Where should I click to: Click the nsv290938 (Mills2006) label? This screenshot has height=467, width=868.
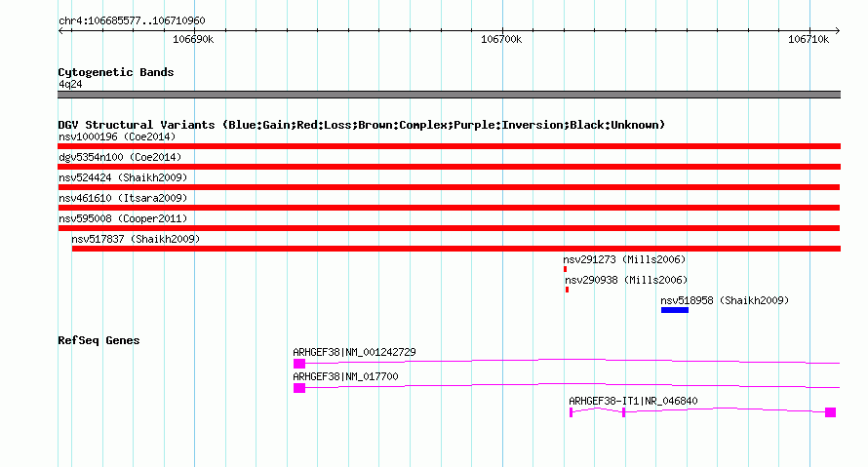pyautogui.click(x=626, y=280)
